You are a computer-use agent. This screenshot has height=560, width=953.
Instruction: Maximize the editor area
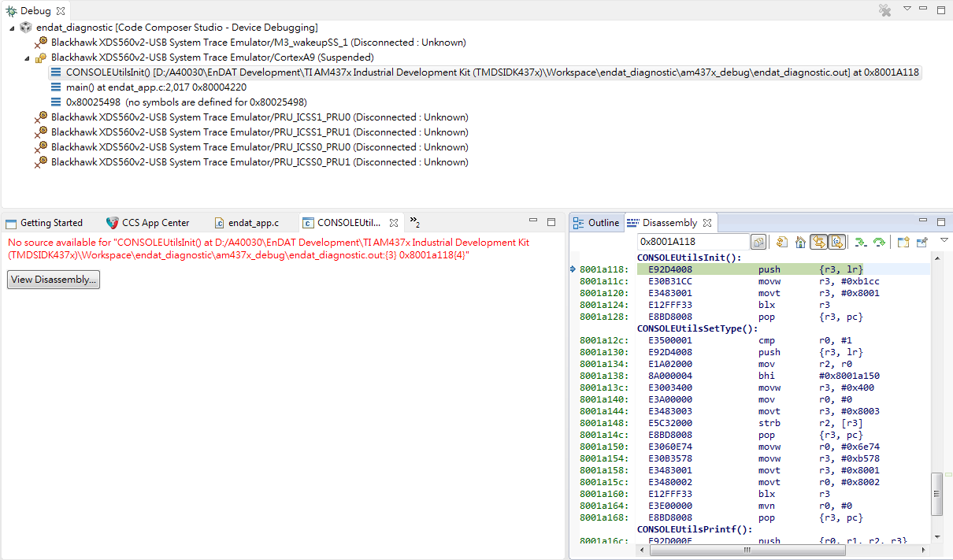[551, 221]
